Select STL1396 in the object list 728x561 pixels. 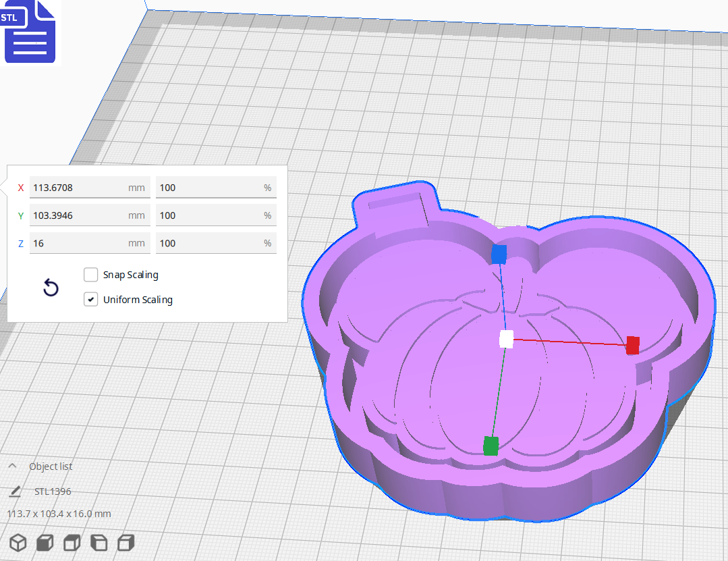[54, 491]
